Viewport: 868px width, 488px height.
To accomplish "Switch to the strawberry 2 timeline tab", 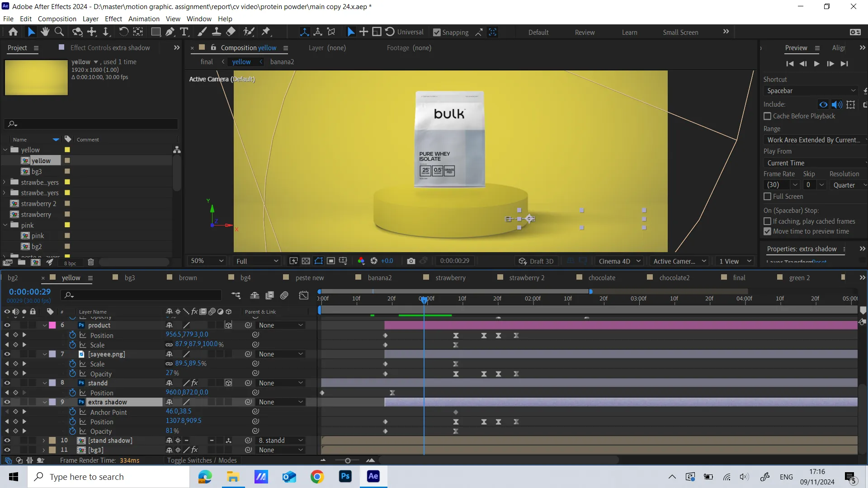I will (527, 278).
